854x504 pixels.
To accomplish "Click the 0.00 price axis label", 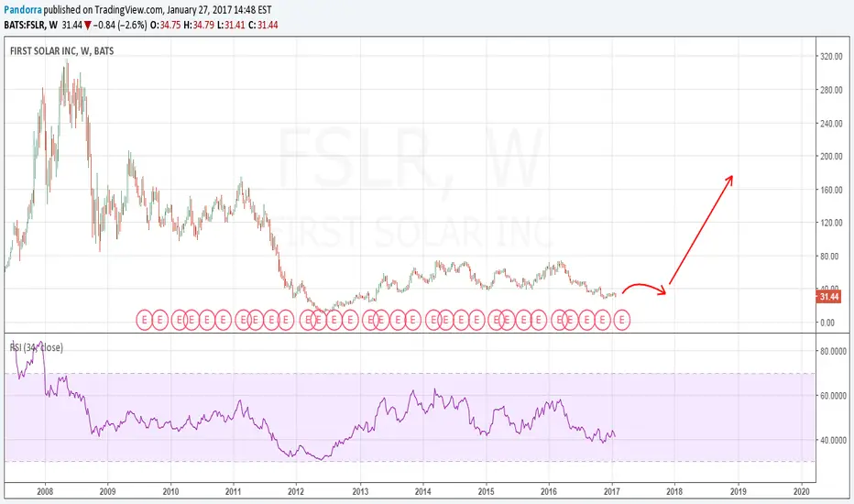I will 827,323.
